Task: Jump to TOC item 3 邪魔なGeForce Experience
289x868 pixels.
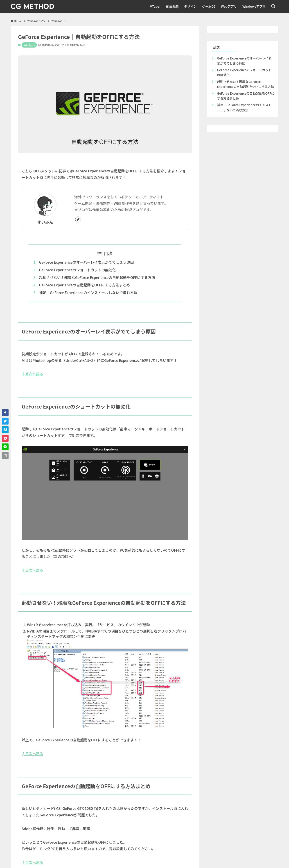Action: (97, 278)
